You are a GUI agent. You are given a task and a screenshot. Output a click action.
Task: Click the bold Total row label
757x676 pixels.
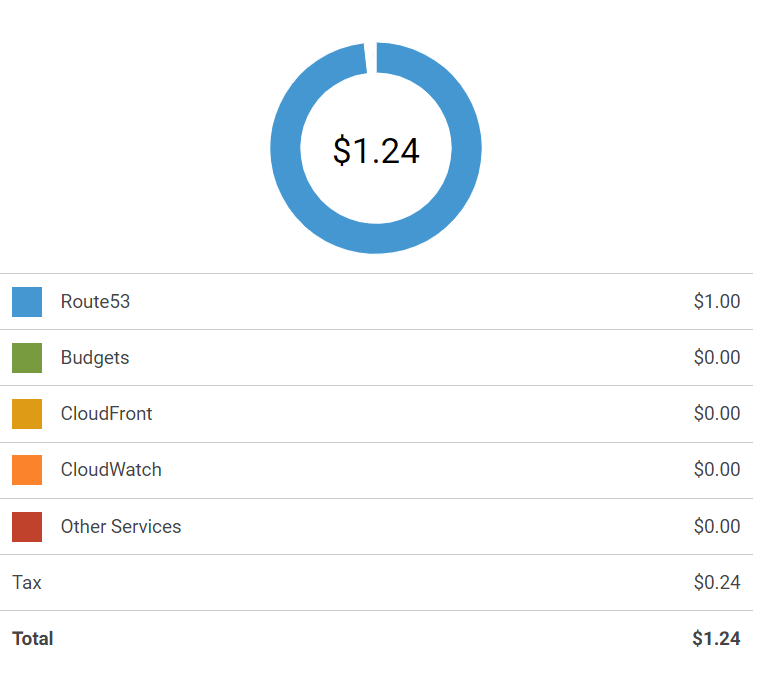pyautogui.click(x=33, y=639)
